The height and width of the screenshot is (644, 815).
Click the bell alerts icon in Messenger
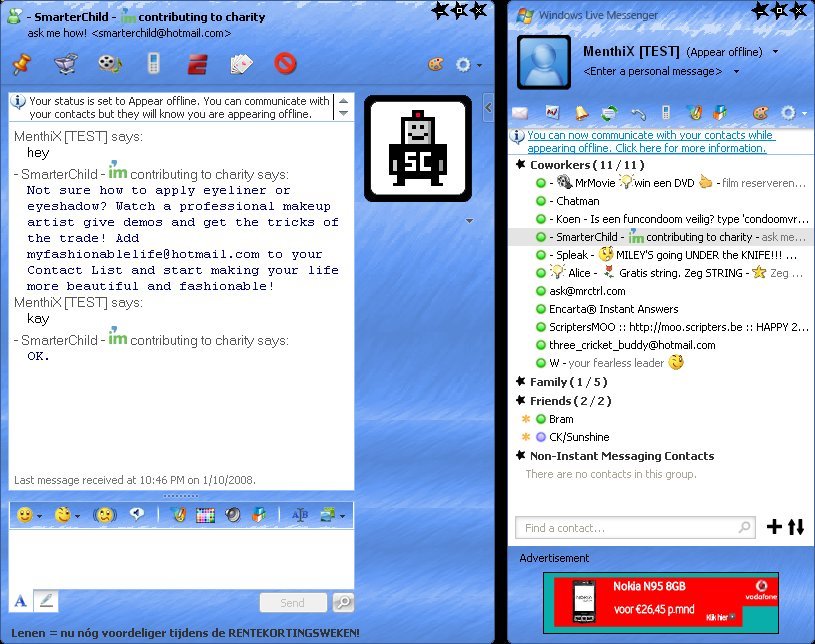pos(581,112)
